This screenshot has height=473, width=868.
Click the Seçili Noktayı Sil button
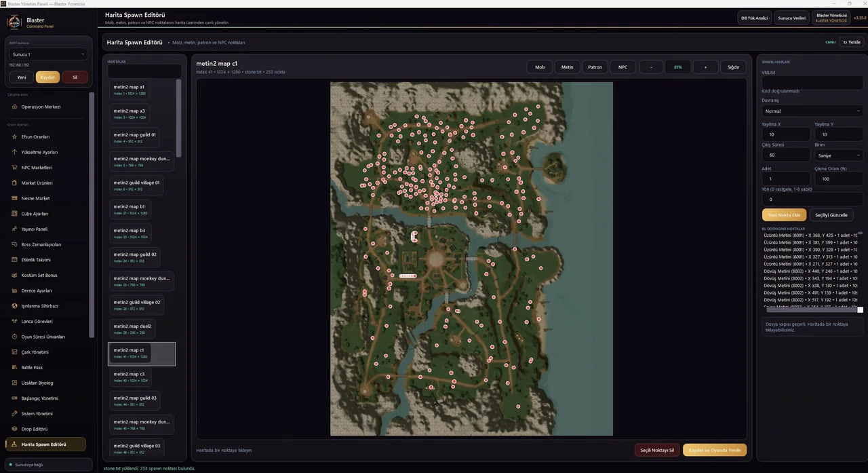point(657,450)
